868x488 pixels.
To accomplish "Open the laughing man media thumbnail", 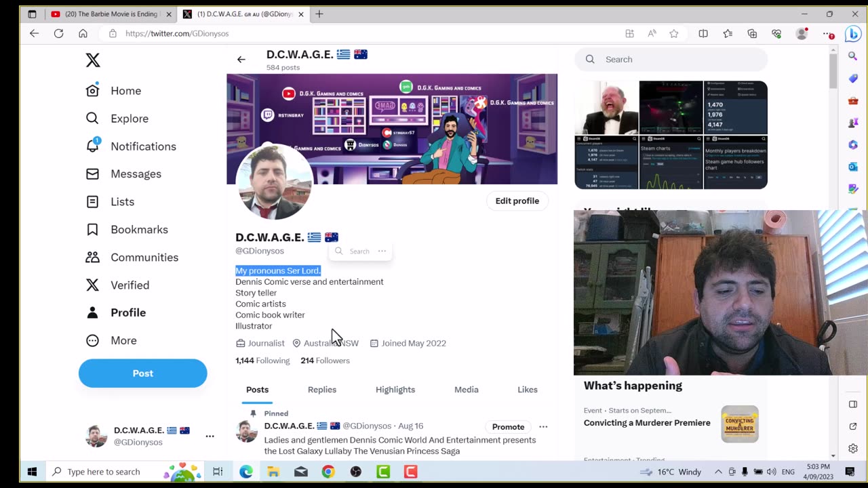I will [x=606, y=108].
